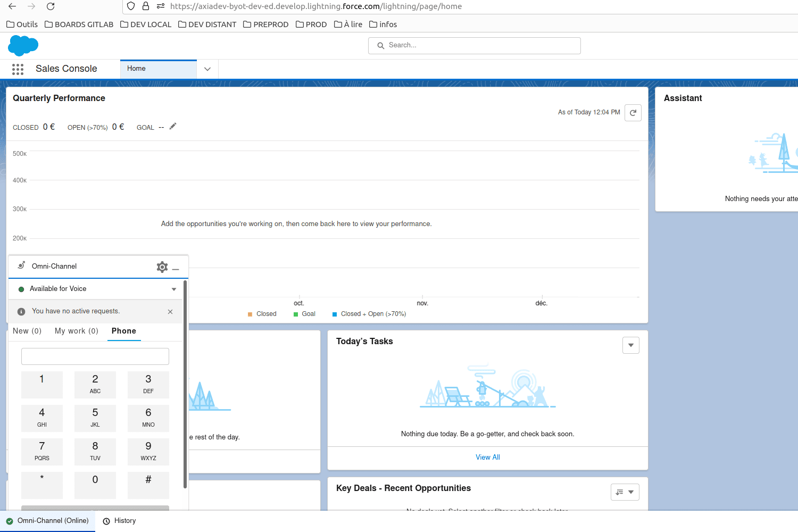Click the shield tracking protection icon
The width and height of the screenshot is (798, 532).
point(131,6)
